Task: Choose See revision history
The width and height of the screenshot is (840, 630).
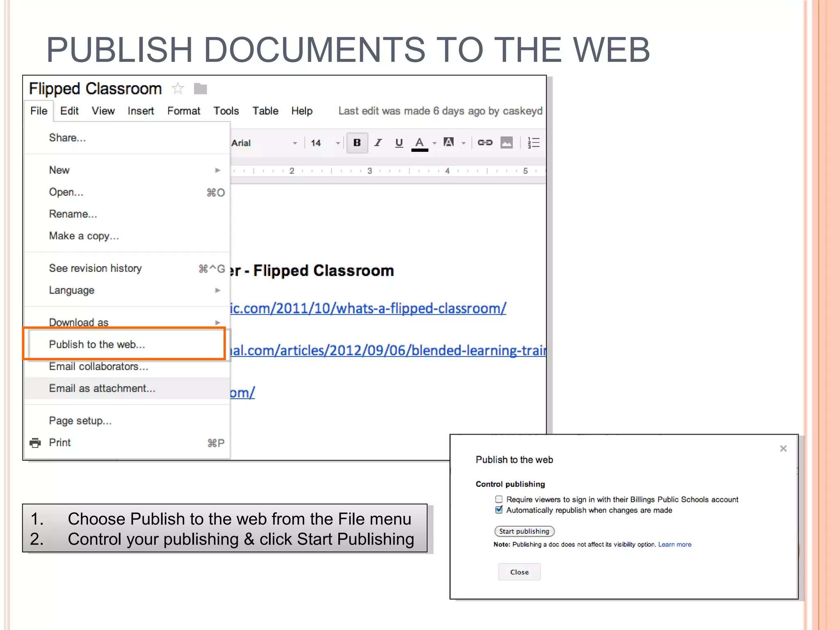Action: pyautogui.click(x=127, y=268)
